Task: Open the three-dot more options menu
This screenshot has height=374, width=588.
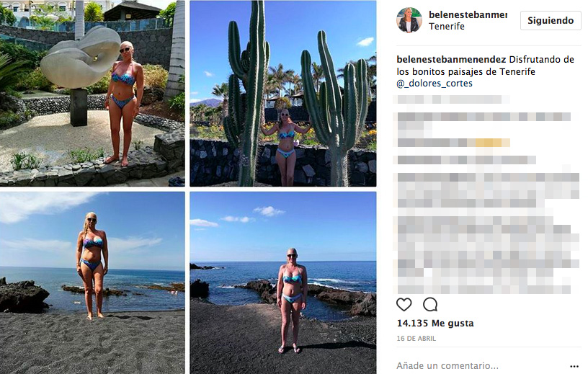Action: point(574,365)
